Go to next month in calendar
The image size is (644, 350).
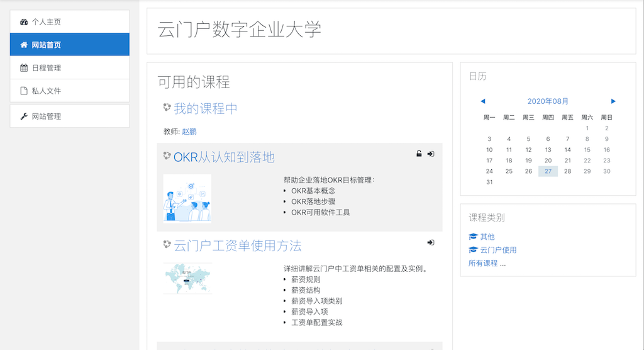point(613,101)
